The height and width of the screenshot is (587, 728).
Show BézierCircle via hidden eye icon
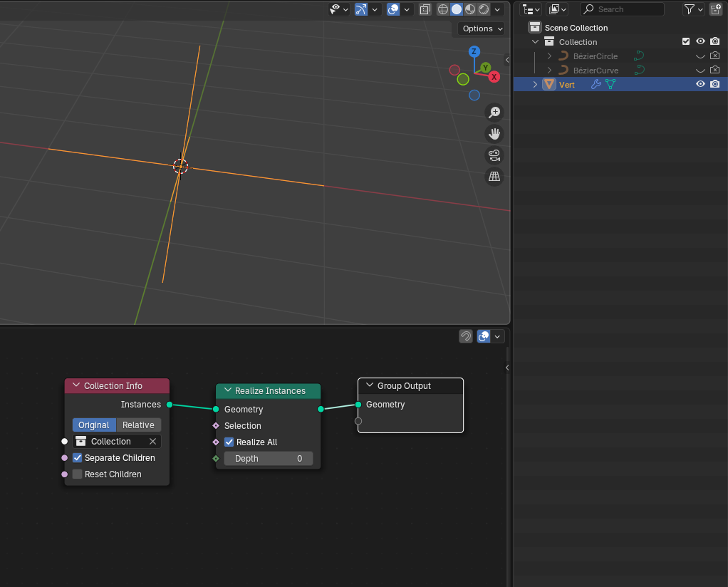pyautogui.click(x=700, y=56)
